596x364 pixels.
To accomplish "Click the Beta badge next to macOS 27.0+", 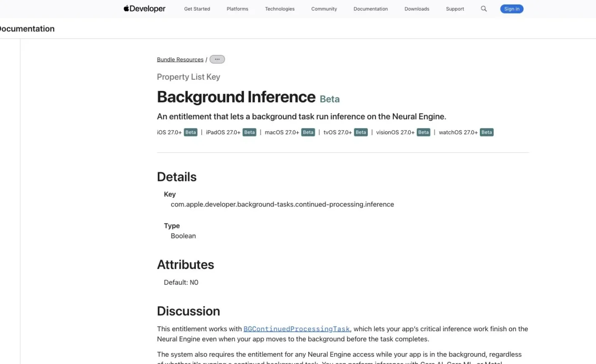I will tap(308, 132).
